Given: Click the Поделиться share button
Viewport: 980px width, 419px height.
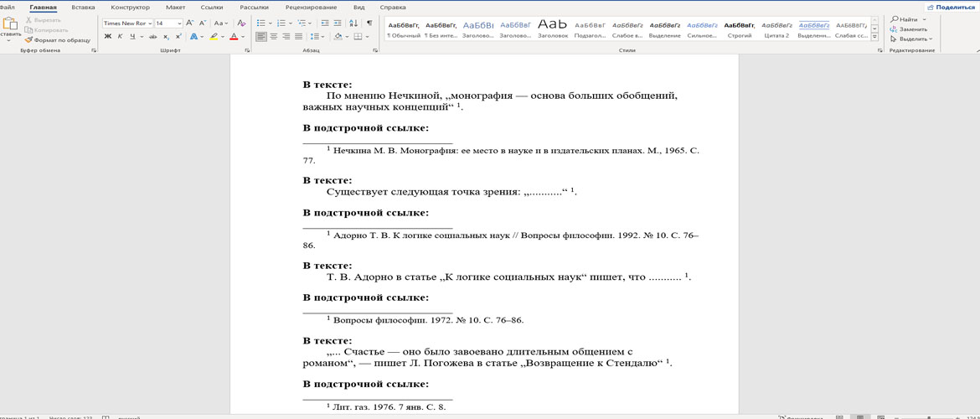Looking at the screenshot, I should click(952, 8).
